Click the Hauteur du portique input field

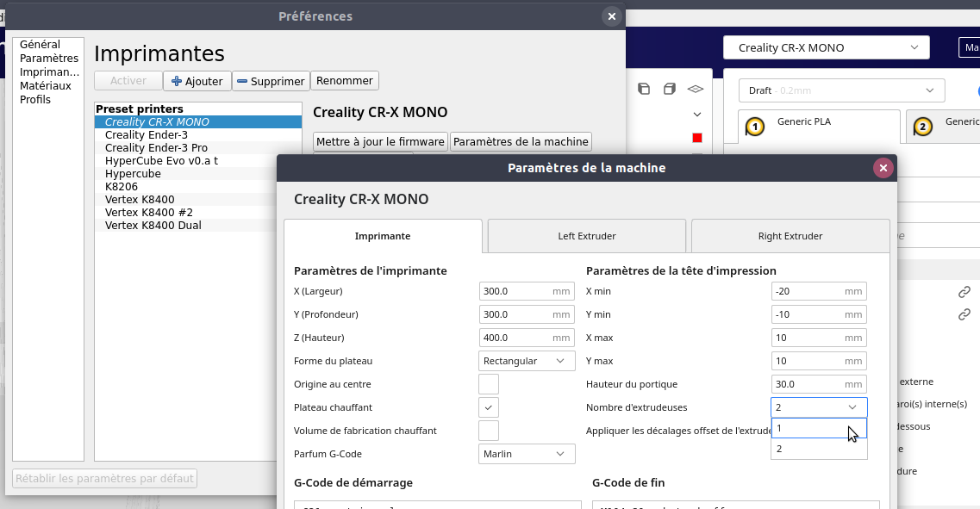tap(819, 384)
